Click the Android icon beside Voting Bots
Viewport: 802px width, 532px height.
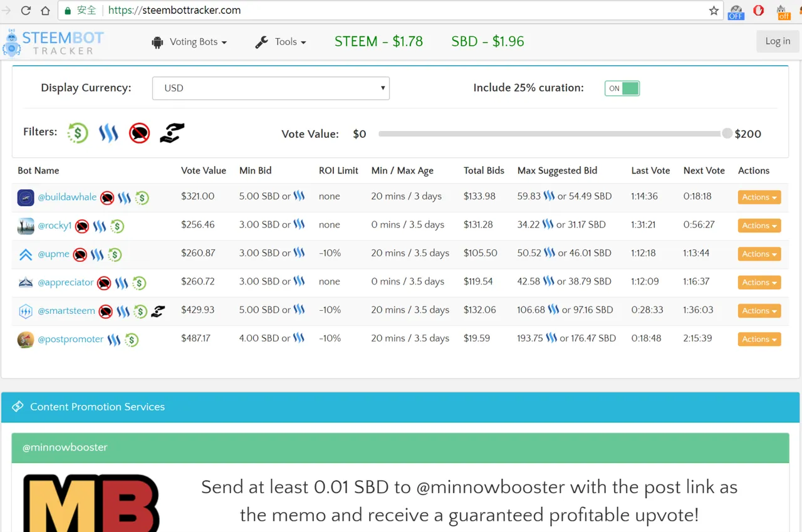157,42
